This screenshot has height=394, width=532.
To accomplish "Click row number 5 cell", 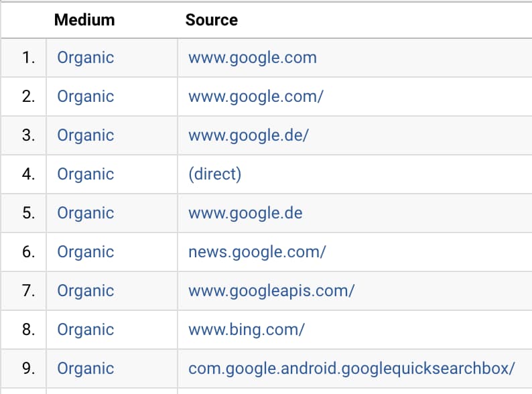I will coord(28,213).
